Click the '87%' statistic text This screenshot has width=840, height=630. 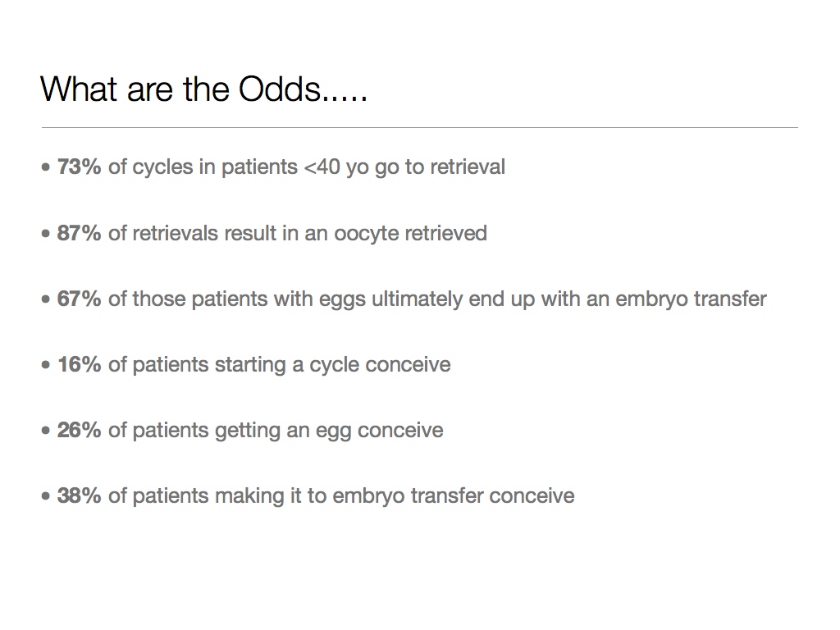point(79,233)
